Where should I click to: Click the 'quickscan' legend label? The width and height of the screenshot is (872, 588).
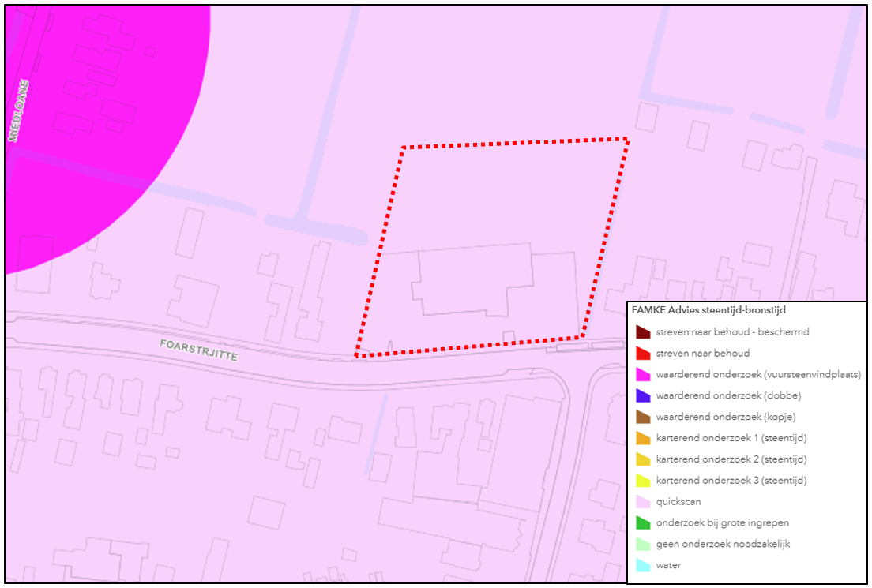678,502
